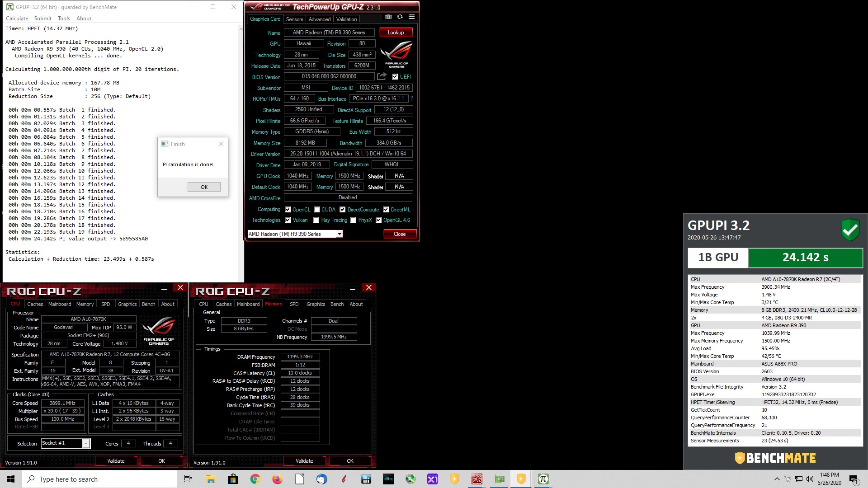The width and height of the screenshot is (868, 488).
Task: Launch Google Chrome from taskbar
Action: 255,479
